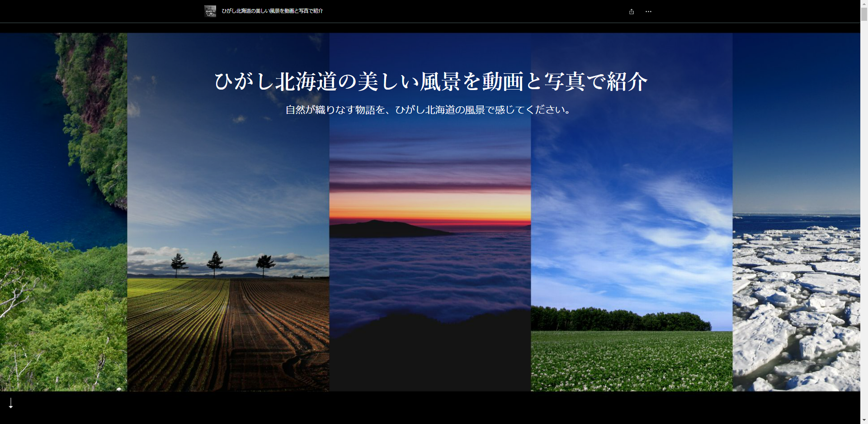
Task: Open the Share dropdown panel
Action: tap(631, 11)
